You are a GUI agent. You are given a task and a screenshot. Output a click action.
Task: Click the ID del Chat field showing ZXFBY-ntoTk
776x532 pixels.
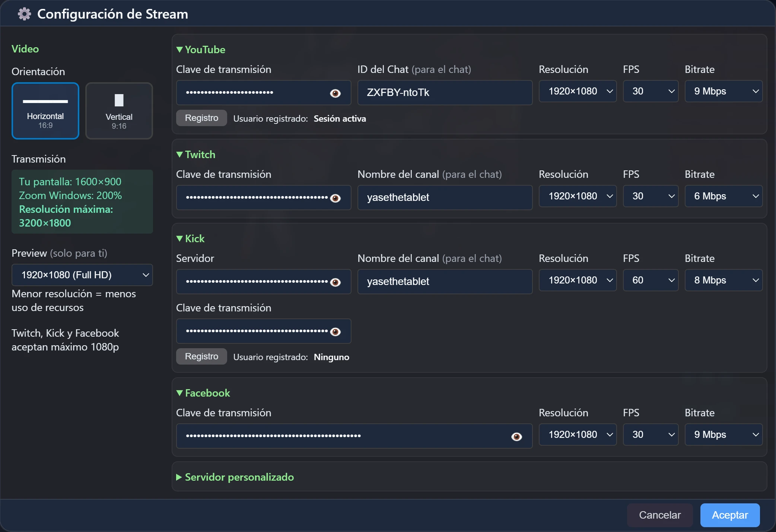point(445,93)
